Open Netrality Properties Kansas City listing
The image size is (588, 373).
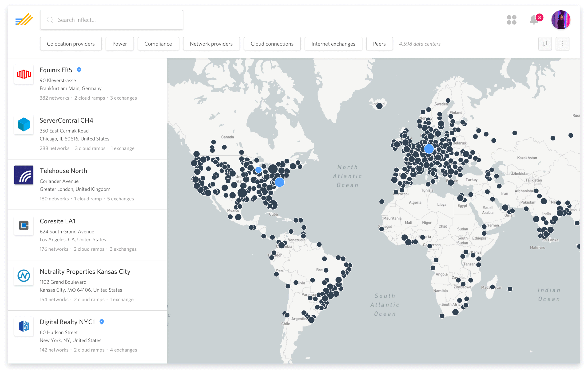85,272
